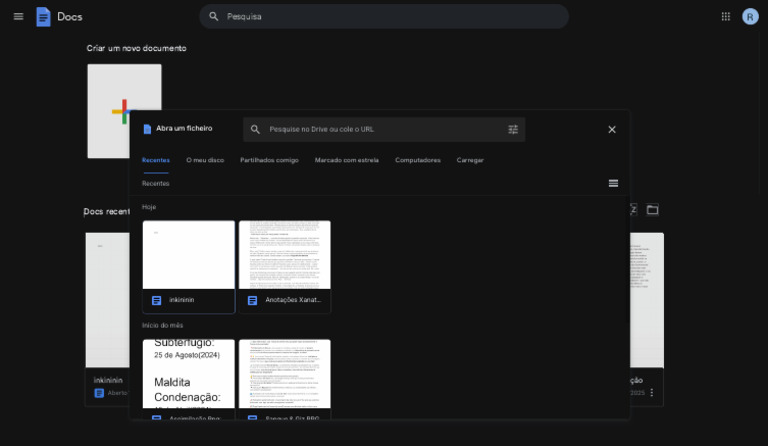Click the Recentes breadcrumb label
The height and width of the screenshot is (446, 768).
[x=156, y=184]
